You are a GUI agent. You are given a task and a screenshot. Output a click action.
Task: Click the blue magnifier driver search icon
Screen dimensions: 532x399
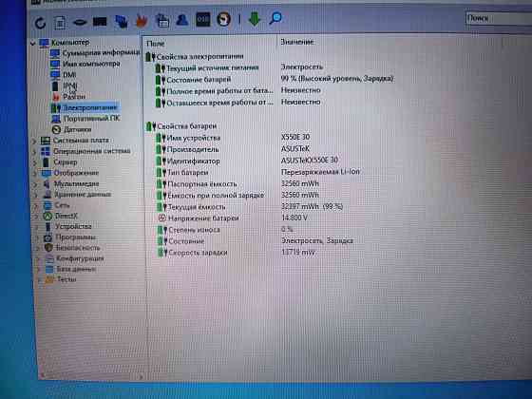click(x=275, y=18)
